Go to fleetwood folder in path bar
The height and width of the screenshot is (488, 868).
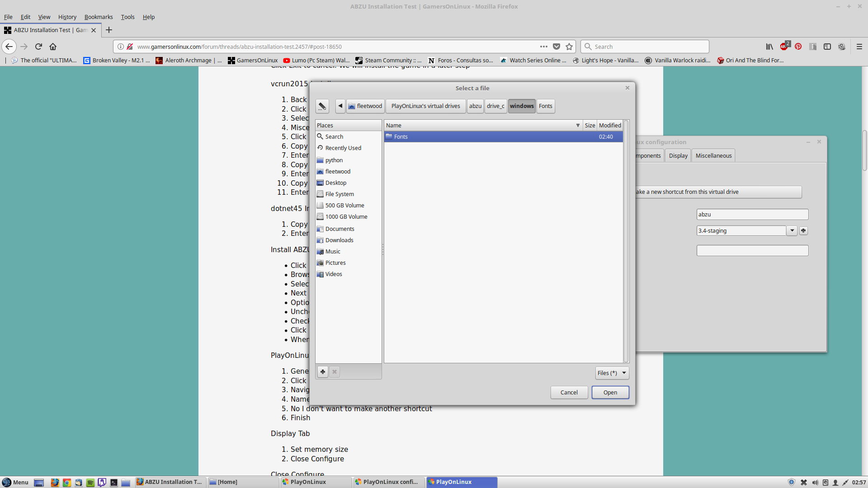pyautogui.click(x=365, y=106)
